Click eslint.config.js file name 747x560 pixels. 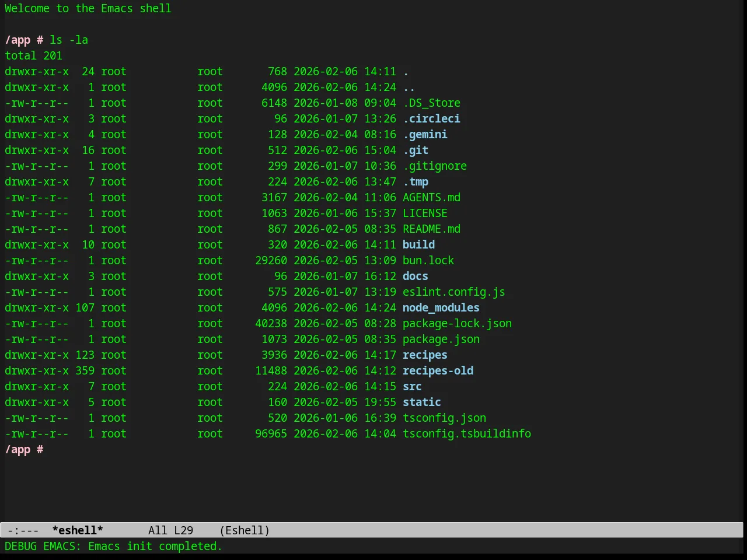pos(454,292)
